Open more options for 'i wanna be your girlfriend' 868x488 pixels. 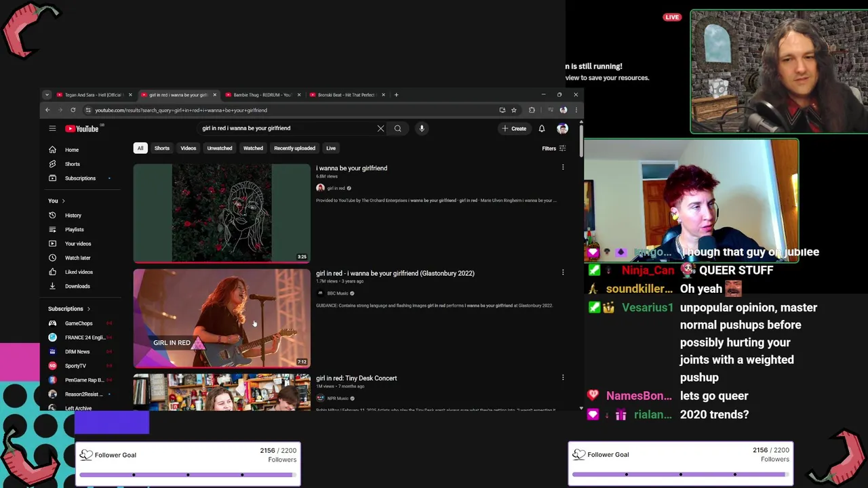[x=563, y=167]
